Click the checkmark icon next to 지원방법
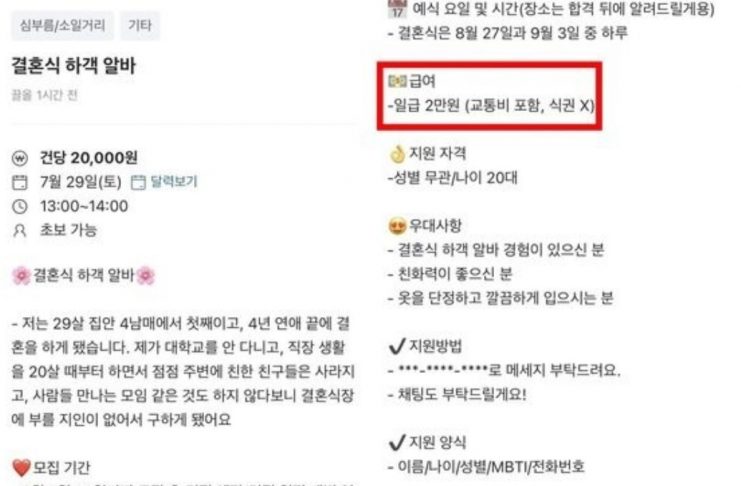 click(397, 347)
